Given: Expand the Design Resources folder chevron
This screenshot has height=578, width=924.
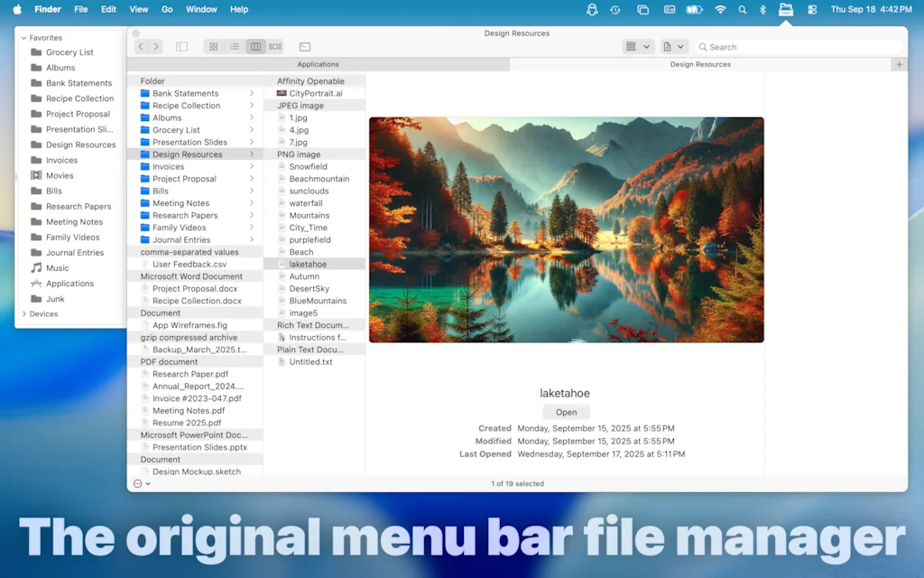Looking at the screenshot, I should coord(252,154).
